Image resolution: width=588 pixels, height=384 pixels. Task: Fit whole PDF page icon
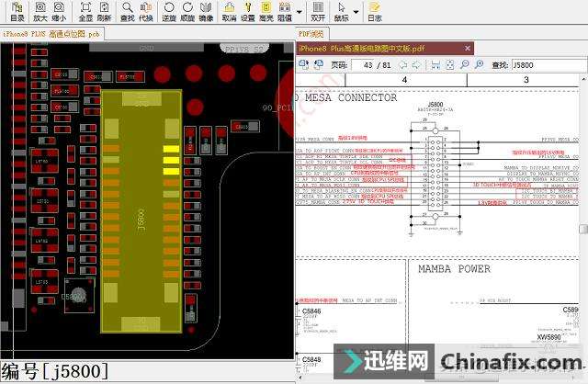pyautogui.click(x=450, y=65)
